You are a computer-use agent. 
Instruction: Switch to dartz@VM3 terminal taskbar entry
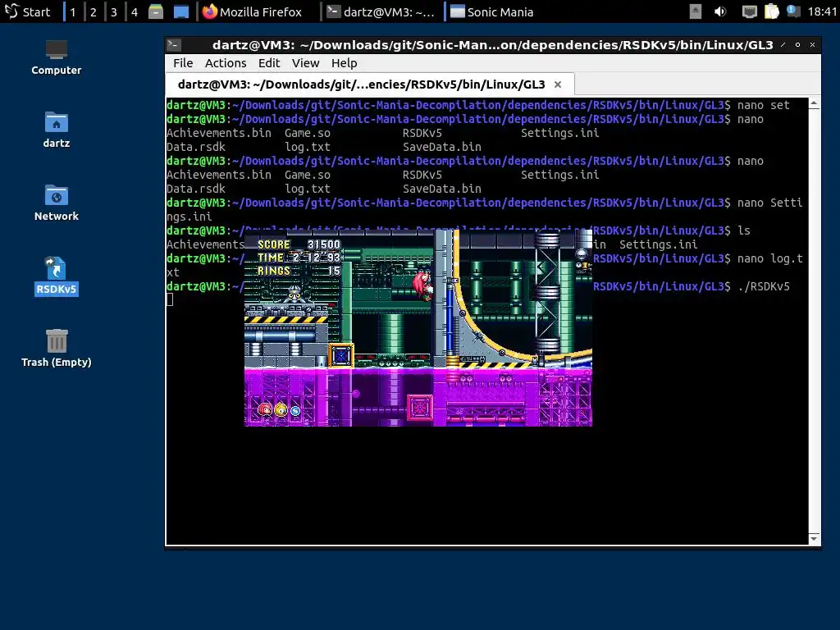[381, 11]
